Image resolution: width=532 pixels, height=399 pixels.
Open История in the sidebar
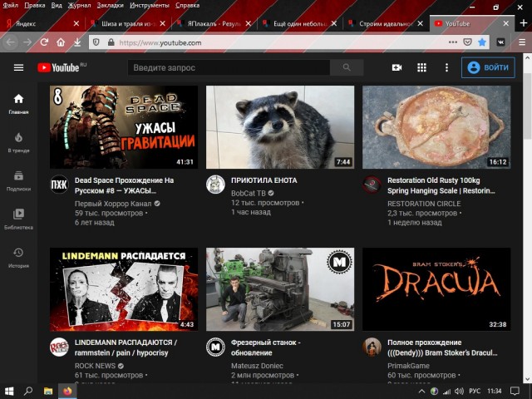tap(18, 258)
